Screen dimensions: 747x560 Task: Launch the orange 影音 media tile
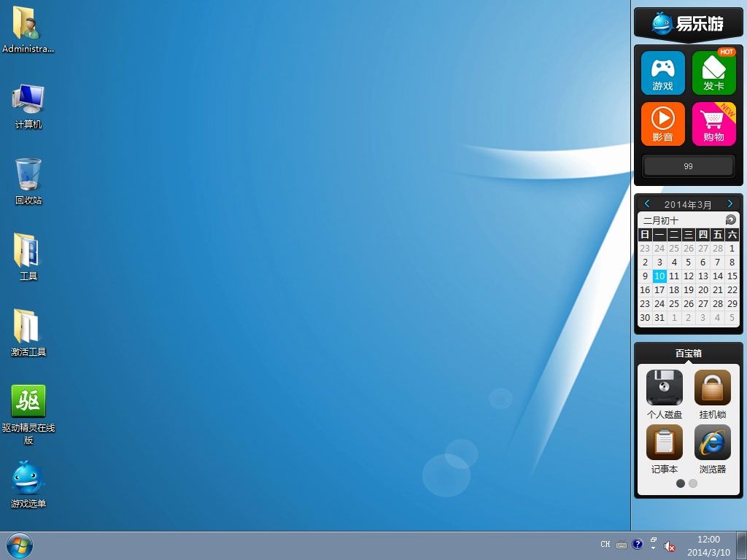[662, 123]
